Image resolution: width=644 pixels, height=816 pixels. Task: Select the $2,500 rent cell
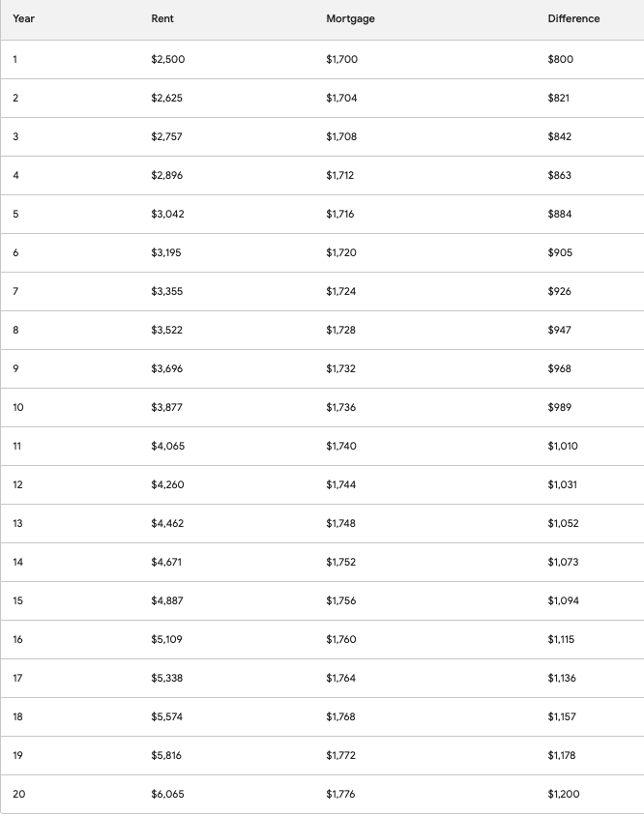point(167,60)
